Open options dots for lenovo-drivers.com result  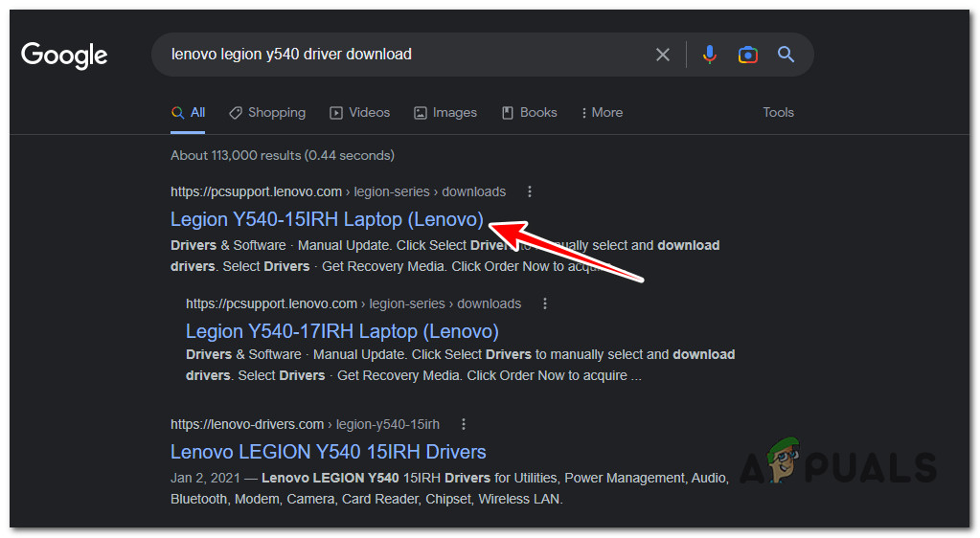point(463,424)
